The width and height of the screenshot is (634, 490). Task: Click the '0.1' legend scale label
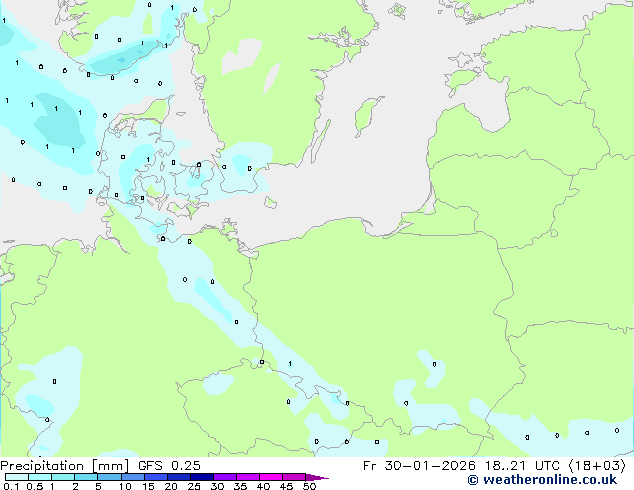(11, 486)
